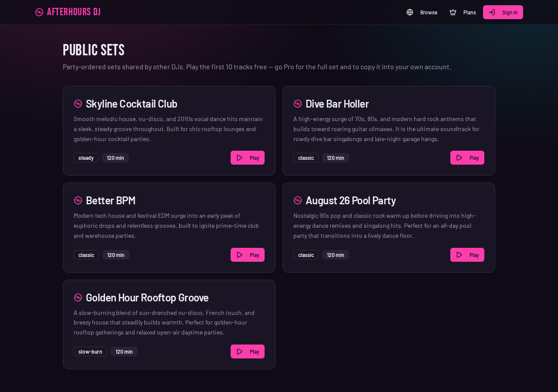Open the Better BPM title
The image size is (558, 392).
tap(111, 200)
